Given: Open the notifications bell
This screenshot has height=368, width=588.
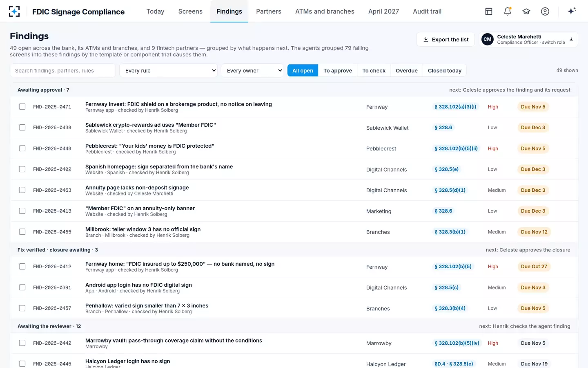Looking at the screenshot, I should 508,11.
